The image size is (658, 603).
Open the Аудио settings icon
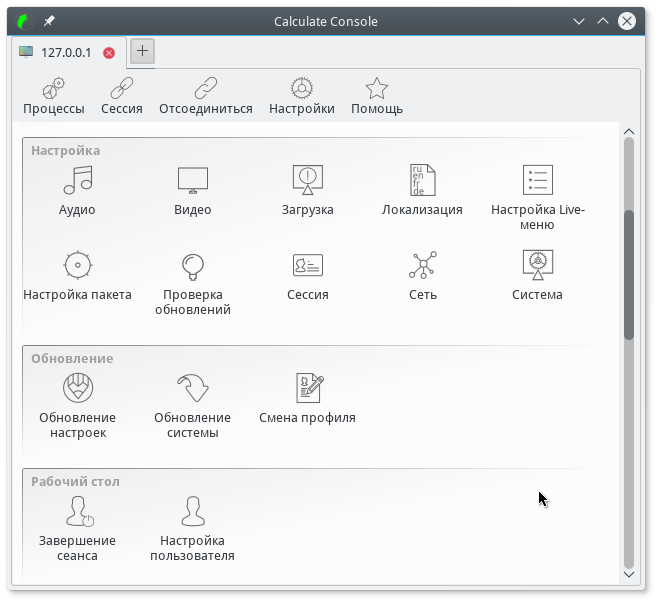(77, 181)
